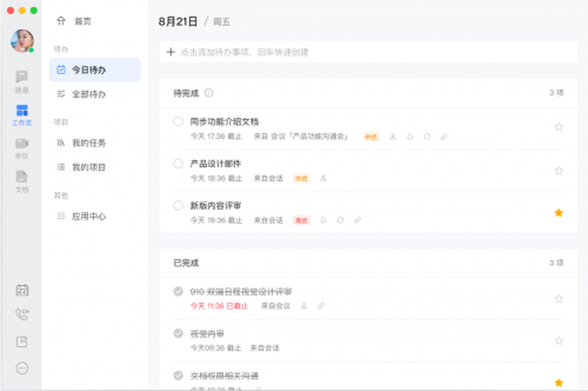The image size is (588, 391).
Task: Open the 会议 meeting icon in sidebar
Action: [21, 146]
